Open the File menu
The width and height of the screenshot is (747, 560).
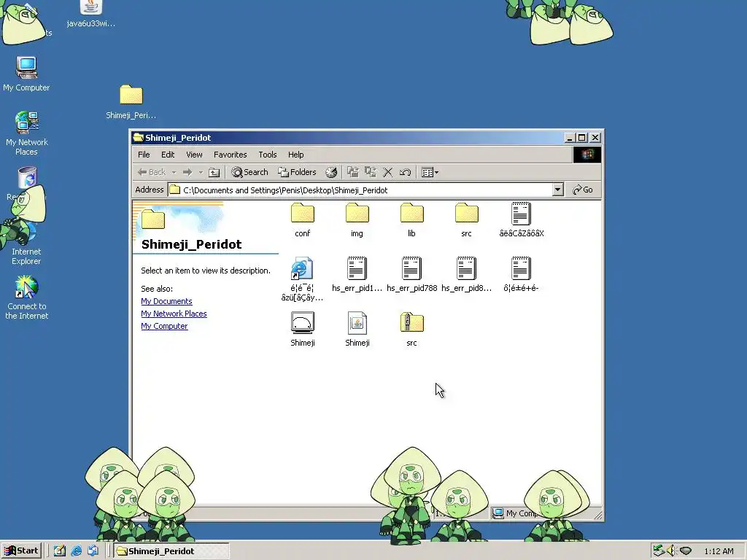pyautogui.click(x=144, y=155)
